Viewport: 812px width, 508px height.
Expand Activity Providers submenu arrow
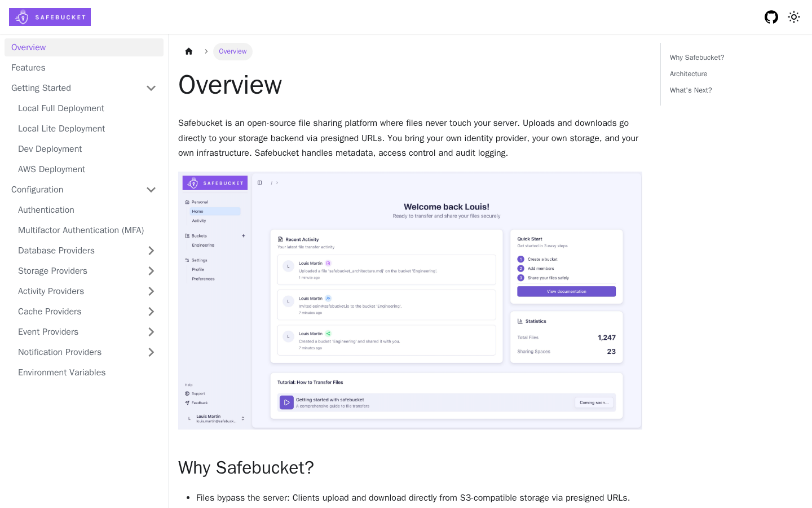tap(151, 291)
